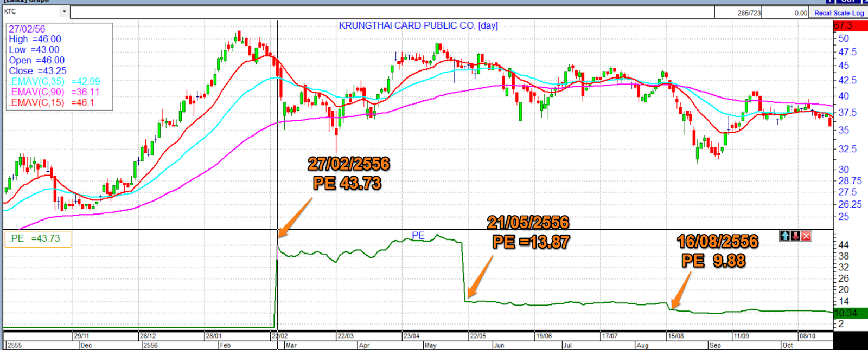This screenshot has width=868, height=350.
Task: Click the red 67.3 price marker
Action: 850,26
